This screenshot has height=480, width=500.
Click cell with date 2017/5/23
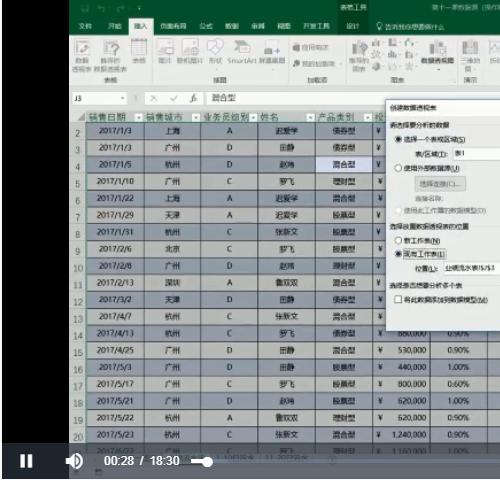coord(115,435)
